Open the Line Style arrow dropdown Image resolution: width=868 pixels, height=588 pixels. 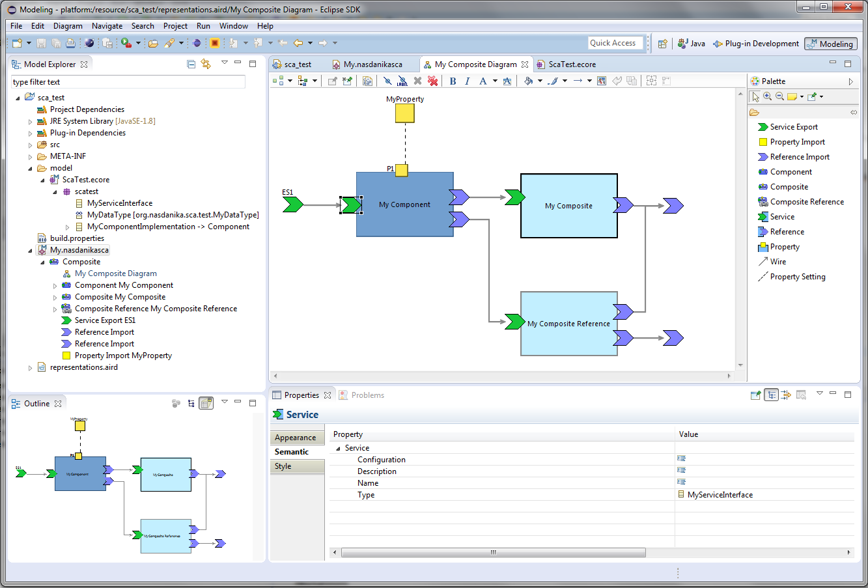pyautogui.click(x=589, y=81)
